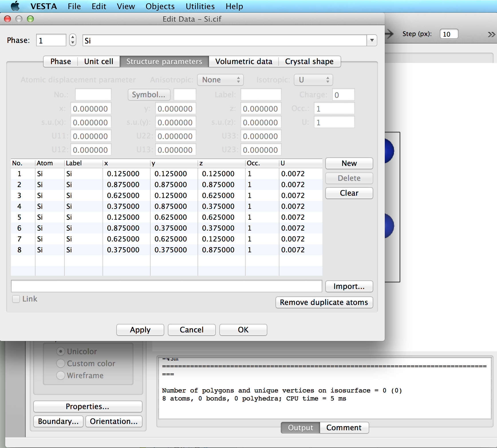Click the Phase number stepper arrows
Screen dimensions: 497x448
click(x=73, y=40)
